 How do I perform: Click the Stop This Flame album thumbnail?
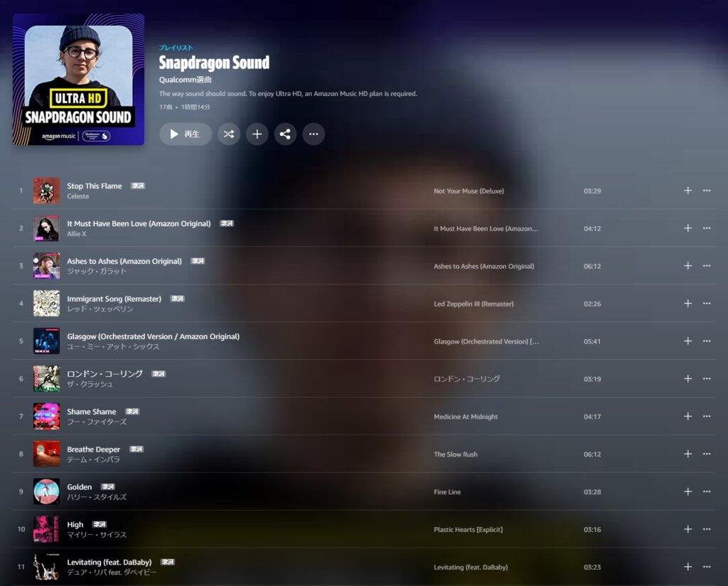pos(46,191)
